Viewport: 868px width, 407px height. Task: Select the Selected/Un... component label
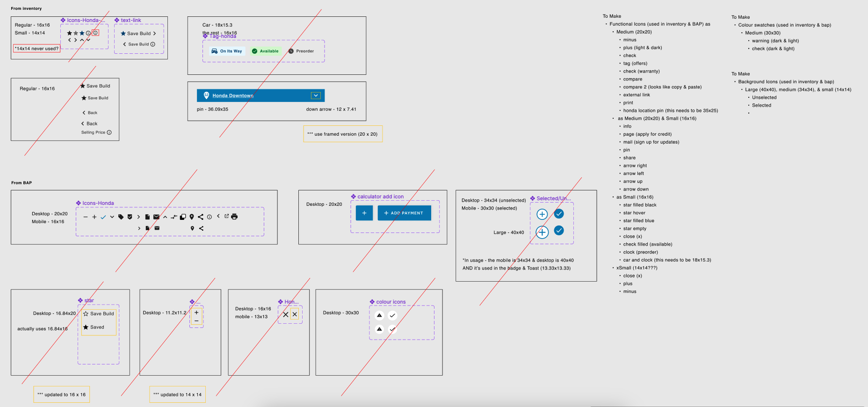(x=550, y=198)
